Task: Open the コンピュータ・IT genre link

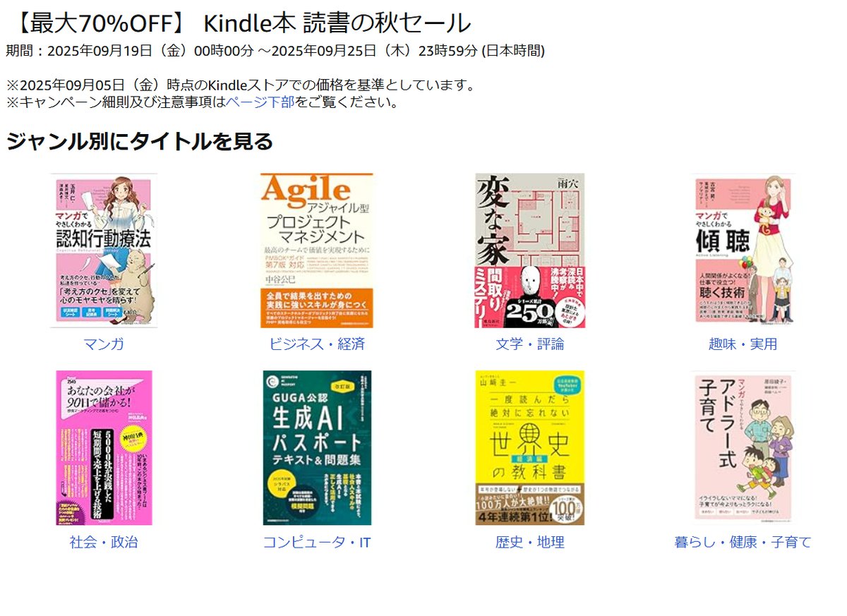Action: (x=317, y=542)
